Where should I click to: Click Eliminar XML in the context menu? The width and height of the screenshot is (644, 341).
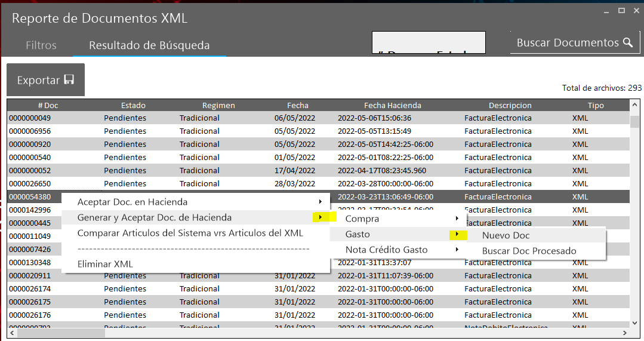coord(105,264)
